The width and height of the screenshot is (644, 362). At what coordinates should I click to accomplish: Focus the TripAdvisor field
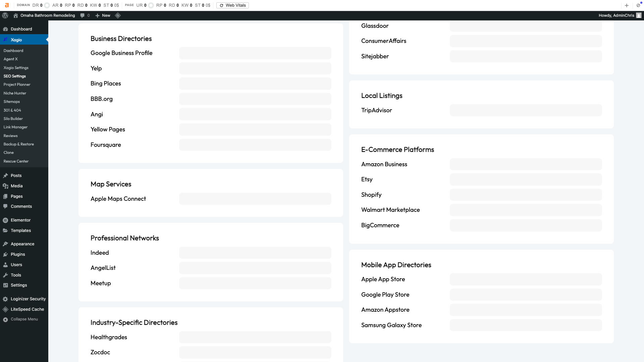pos(526,110)
